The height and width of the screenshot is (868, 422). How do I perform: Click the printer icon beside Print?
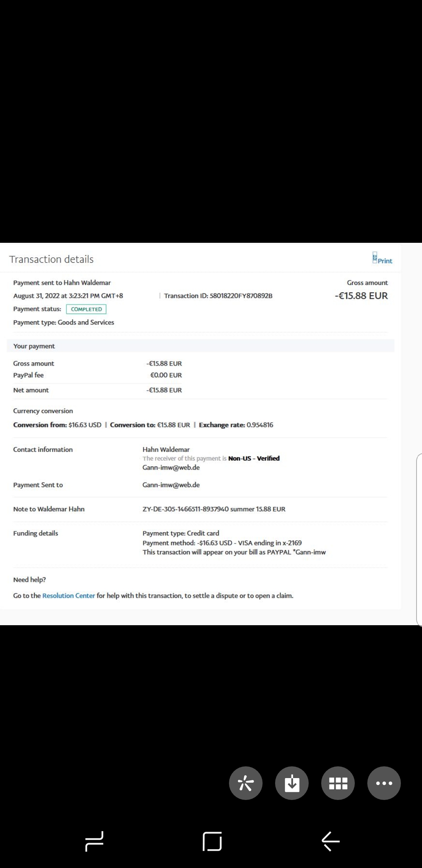[x=375, y=258]
